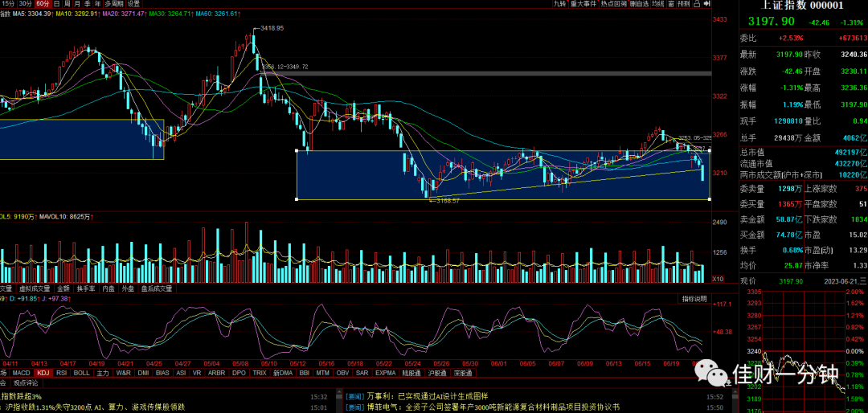Click 删自选 to remove from watchlist
868x413 pixels.
tap(640, 4)
